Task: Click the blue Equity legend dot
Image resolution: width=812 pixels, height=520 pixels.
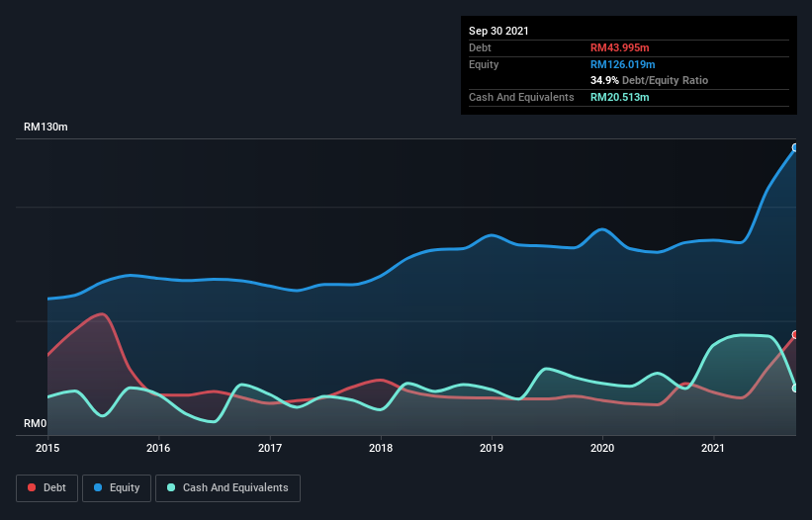Action: click(x=98, y=487)
